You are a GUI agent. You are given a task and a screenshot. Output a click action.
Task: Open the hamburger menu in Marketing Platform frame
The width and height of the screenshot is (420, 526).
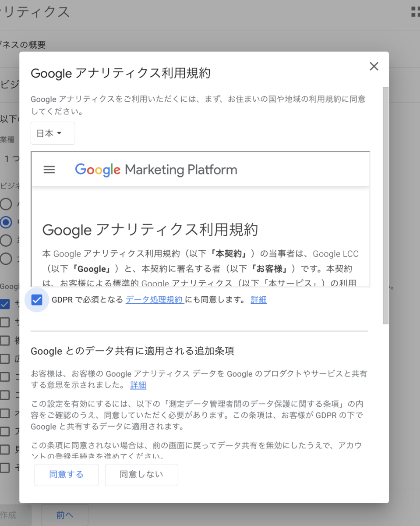pos(49,170)
